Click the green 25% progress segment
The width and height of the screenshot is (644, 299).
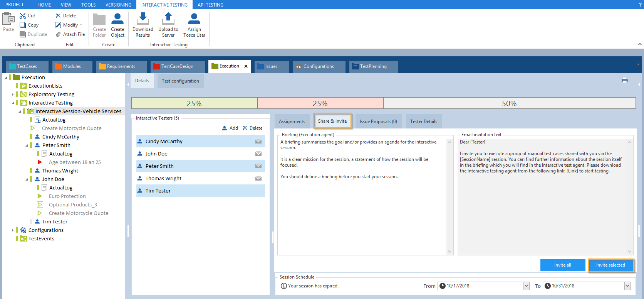coord(194,103)
